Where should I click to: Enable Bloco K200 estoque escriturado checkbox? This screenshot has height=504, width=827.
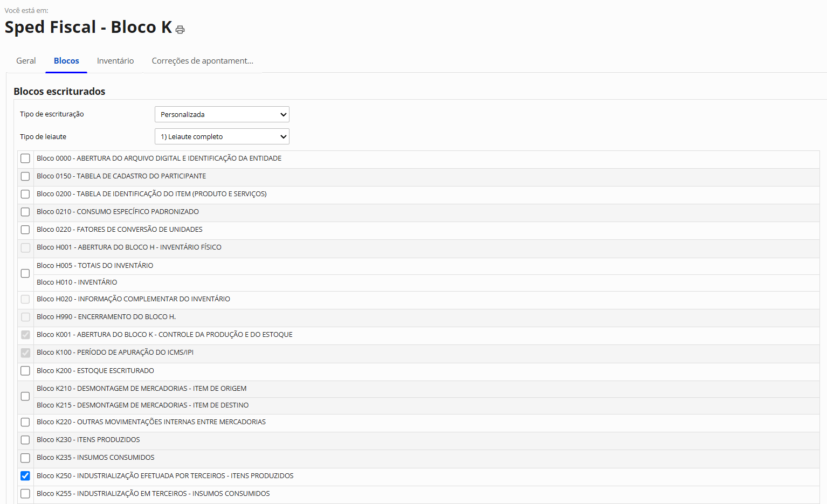click(25, 371)
